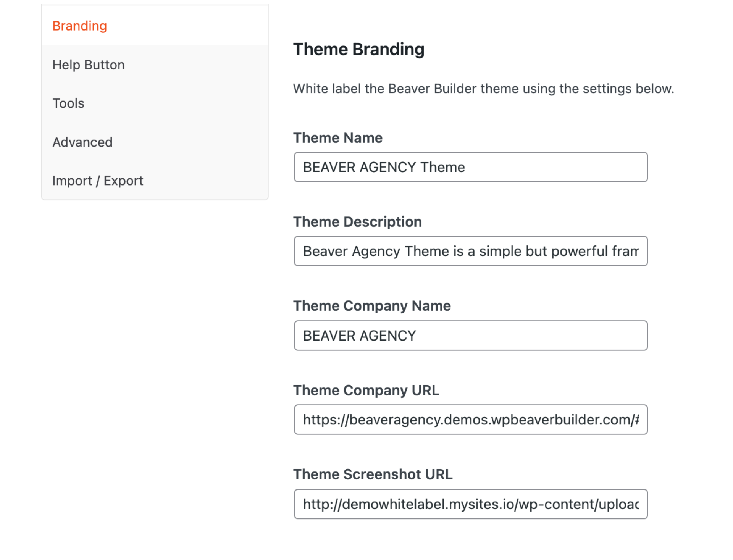
Task: Click the 'Theme Name' field label
Action: point(337,138)
